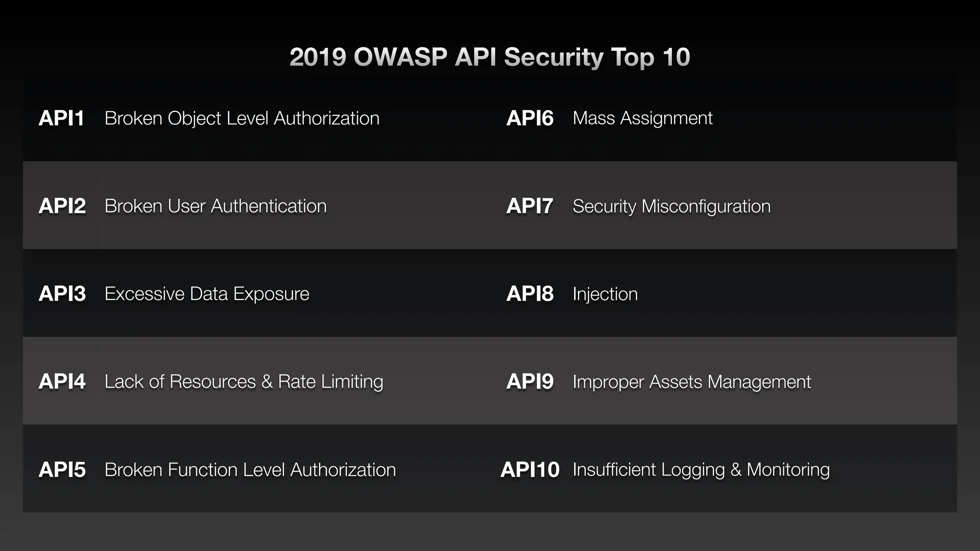Select the 'API8' label

(530, 294)
